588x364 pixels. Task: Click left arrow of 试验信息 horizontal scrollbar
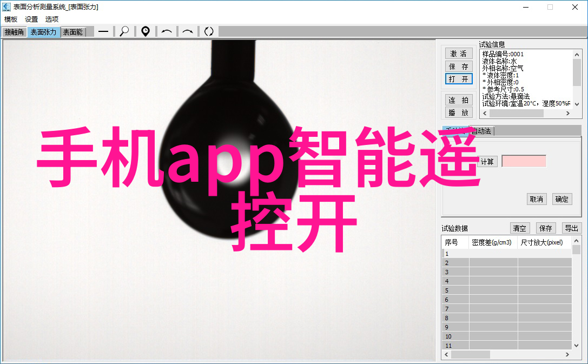(485, 113)
